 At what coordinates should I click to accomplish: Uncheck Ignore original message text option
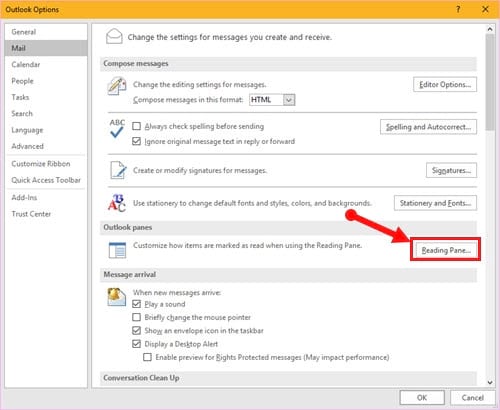pos(136,141)
